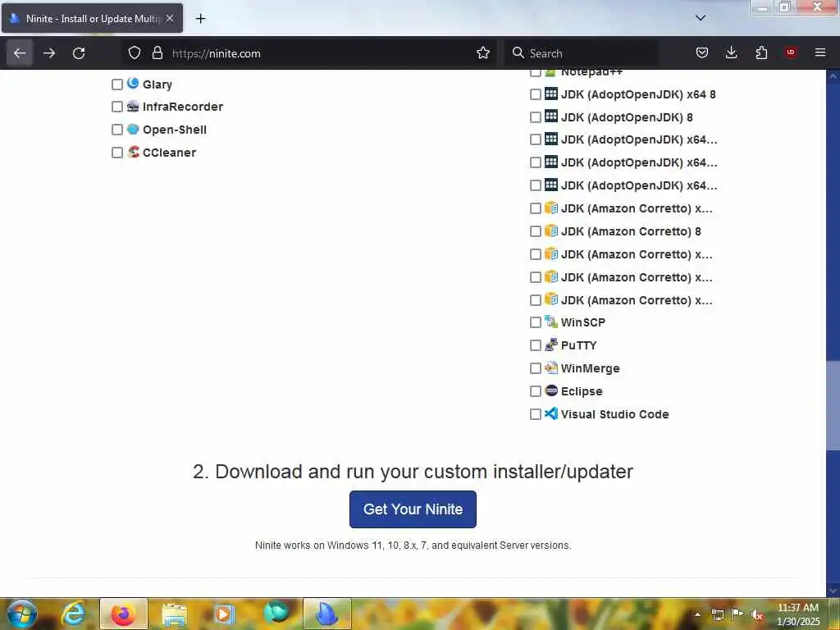The height and width of the screenshot is (630, 840).
Task: Click the WinMerge app icon
Action: 551,367
